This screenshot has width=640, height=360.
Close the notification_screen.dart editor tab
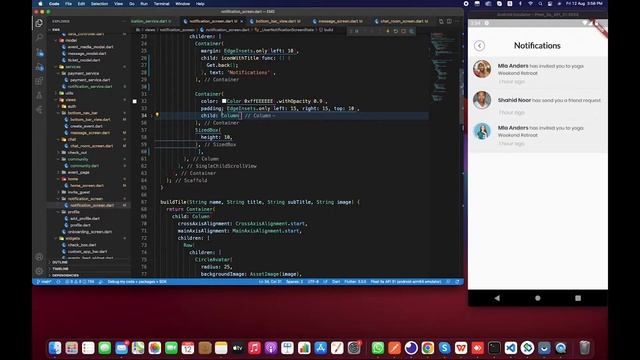click(242, 21)
